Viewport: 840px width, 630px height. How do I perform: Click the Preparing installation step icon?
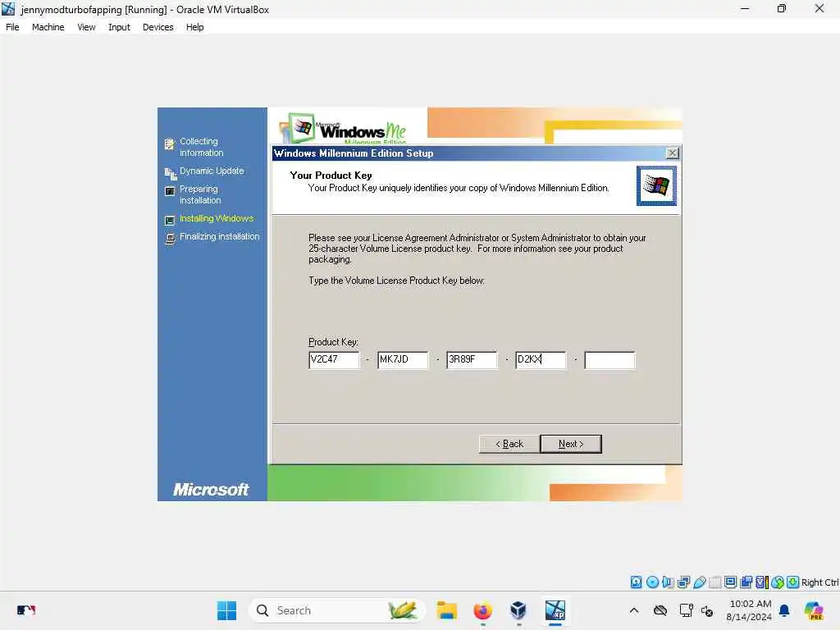click(170, 191)
